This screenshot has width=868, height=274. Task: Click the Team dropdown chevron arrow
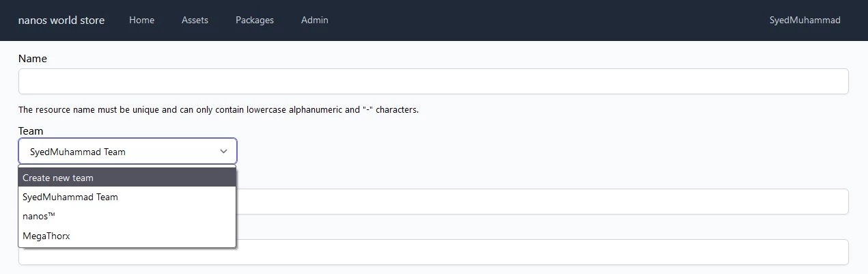(223, 152)
